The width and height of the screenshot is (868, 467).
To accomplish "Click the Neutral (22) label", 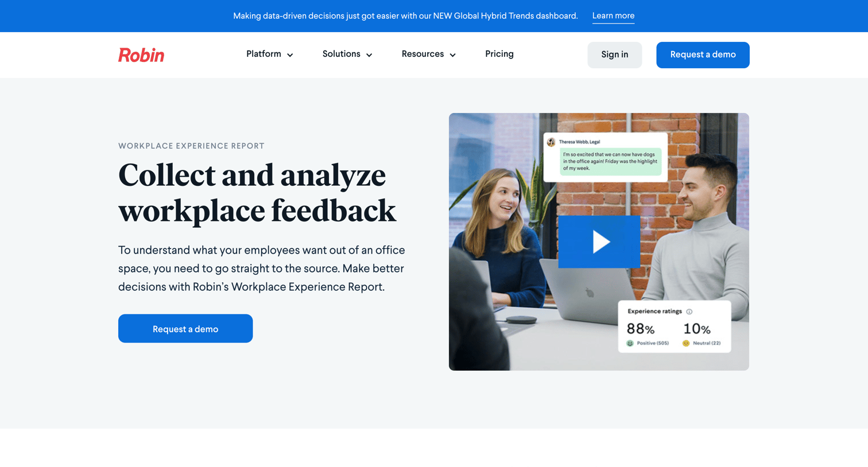I will tap(707, 343).
